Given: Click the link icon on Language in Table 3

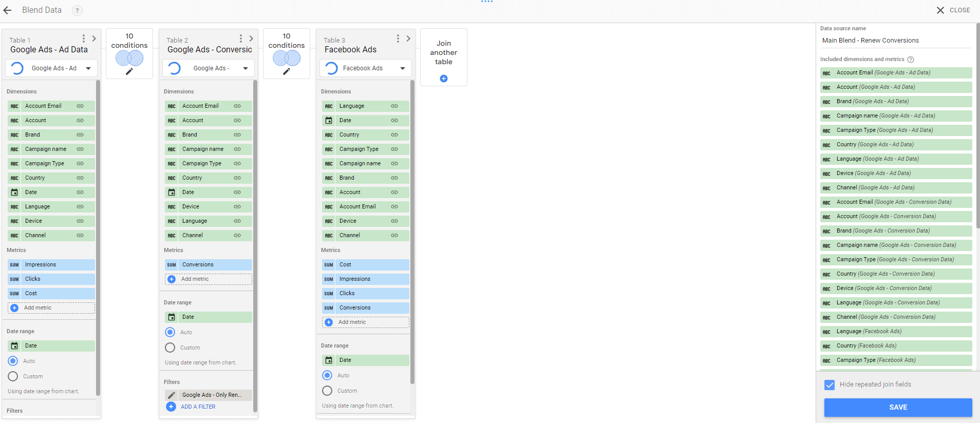Looking at the screenshot, I should click(394, 106).
